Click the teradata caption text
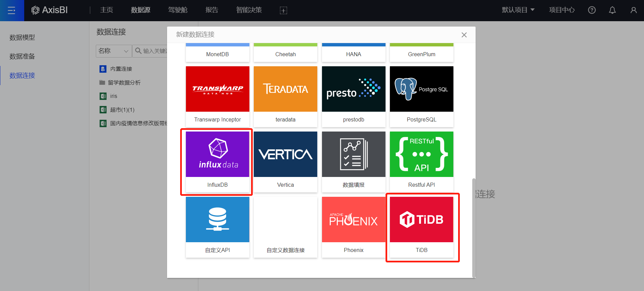This screenshot has height=291, width=644. point(285,119)
